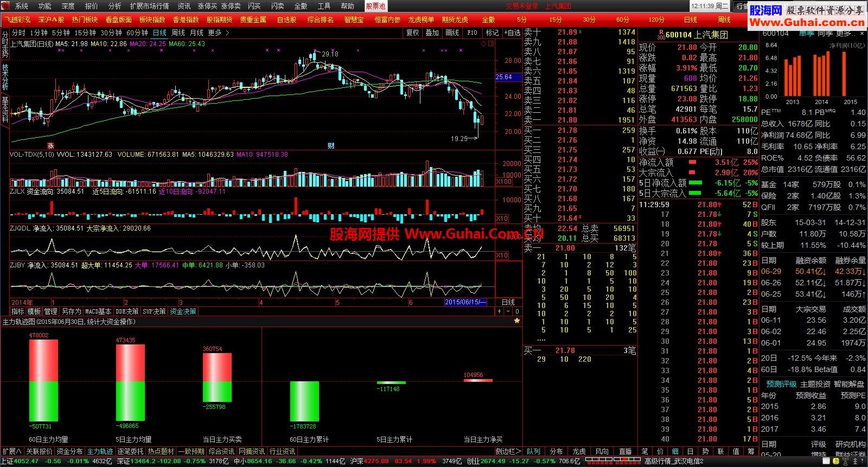Click the diamond icon at chart top-right
Image resolution: width=868 pixels, height=467 pixels.
(484, 44)
